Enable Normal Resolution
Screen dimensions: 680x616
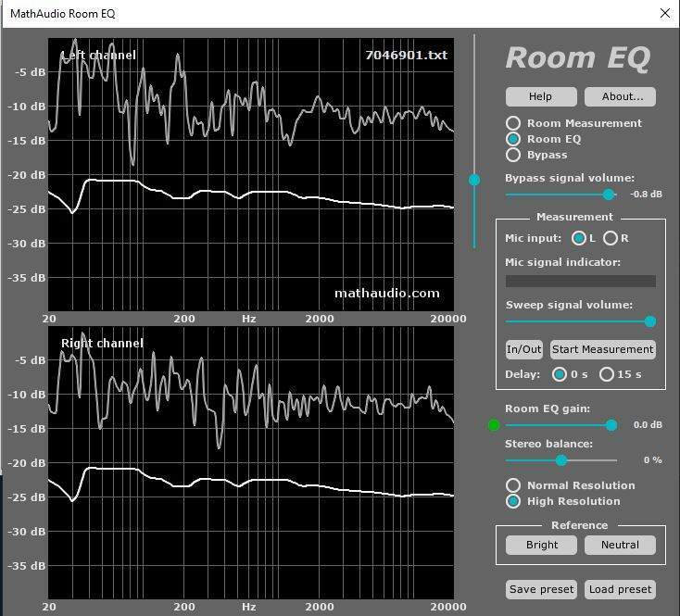513,485
